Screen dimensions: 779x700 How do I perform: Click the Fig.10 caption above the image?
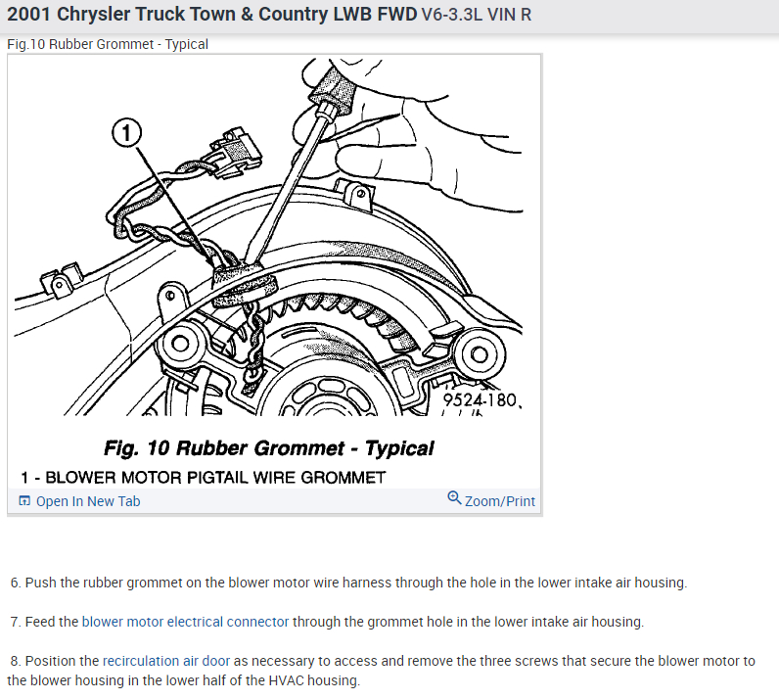tap(108, 44)
